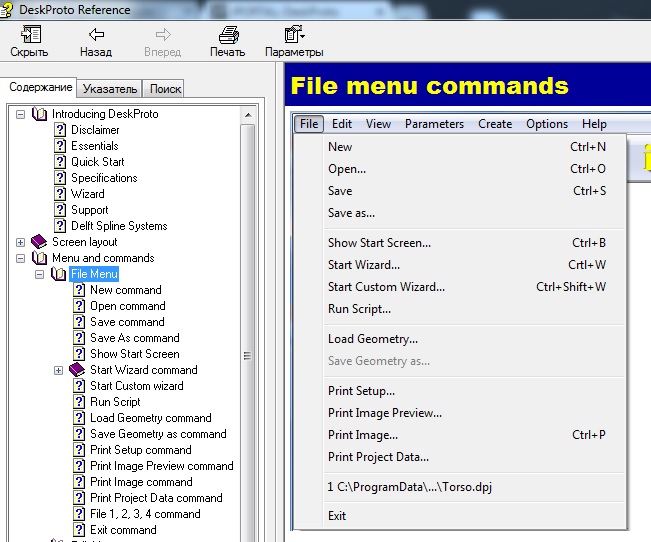The width and height of the screenshot is (651, 542).
Task: Click Parameters in the pictured menu bar
Action: (x=434, y=124)
